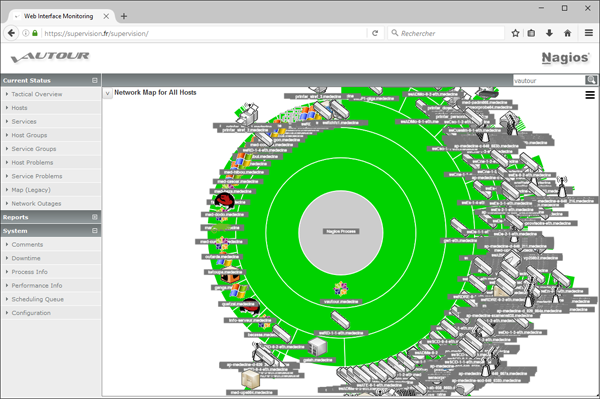Collapse the Current Status section
This screenshot has width=600, height=399.
[95, 80]
